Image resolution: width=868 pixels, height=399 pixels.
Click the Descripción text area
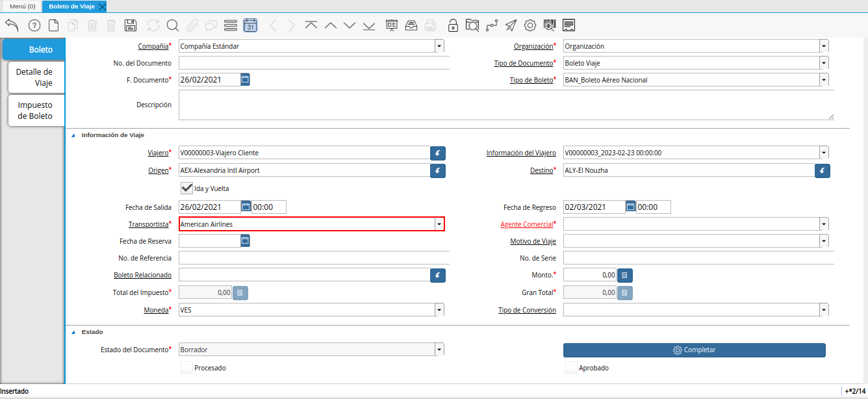click(506, 105)
